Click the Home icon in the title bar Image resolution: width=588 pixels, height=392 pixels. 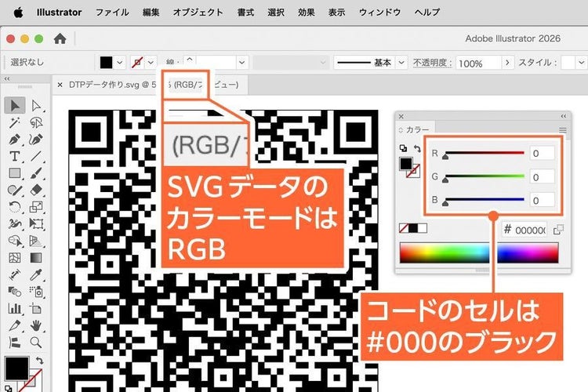coord(60,38)
